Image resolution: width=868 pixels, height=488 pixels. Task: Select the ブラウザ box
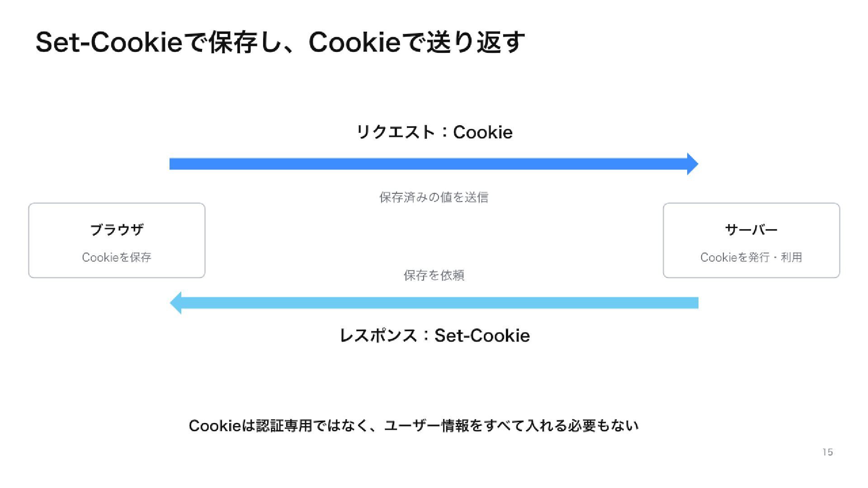(x=117, y=240)
